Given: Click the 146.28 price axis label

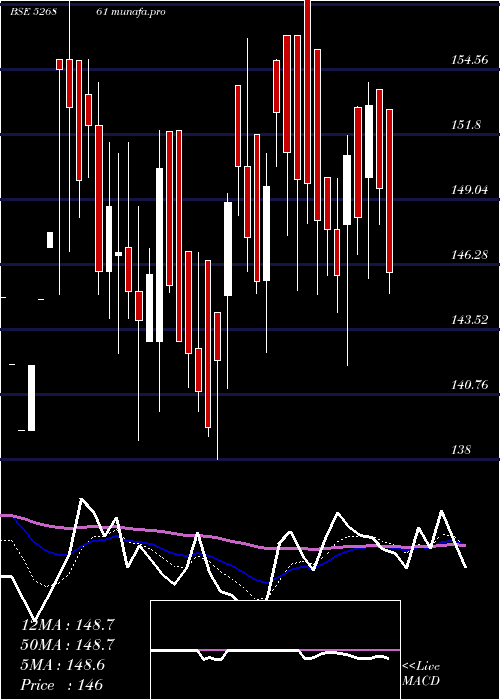Looking at the screenshot, I should tap(469, 255).
